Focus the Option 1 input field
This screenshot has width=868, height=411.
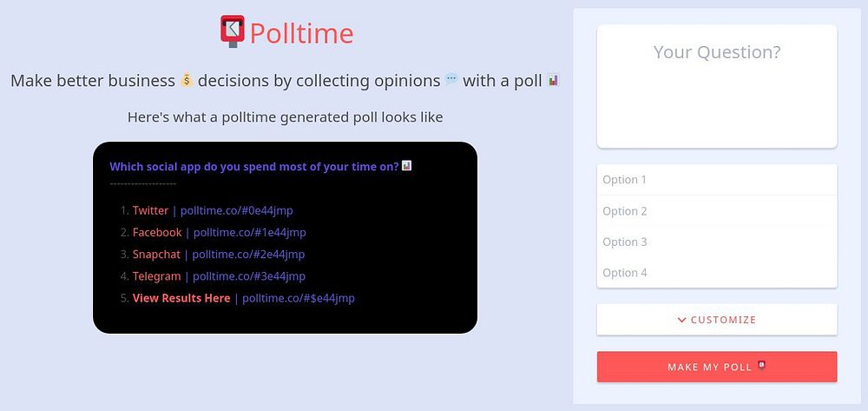point(717,180)
